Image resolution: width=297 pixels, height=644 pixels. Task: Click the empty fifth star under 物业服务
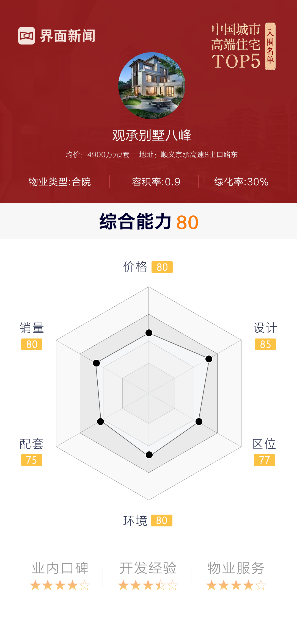tap(261, 585)
